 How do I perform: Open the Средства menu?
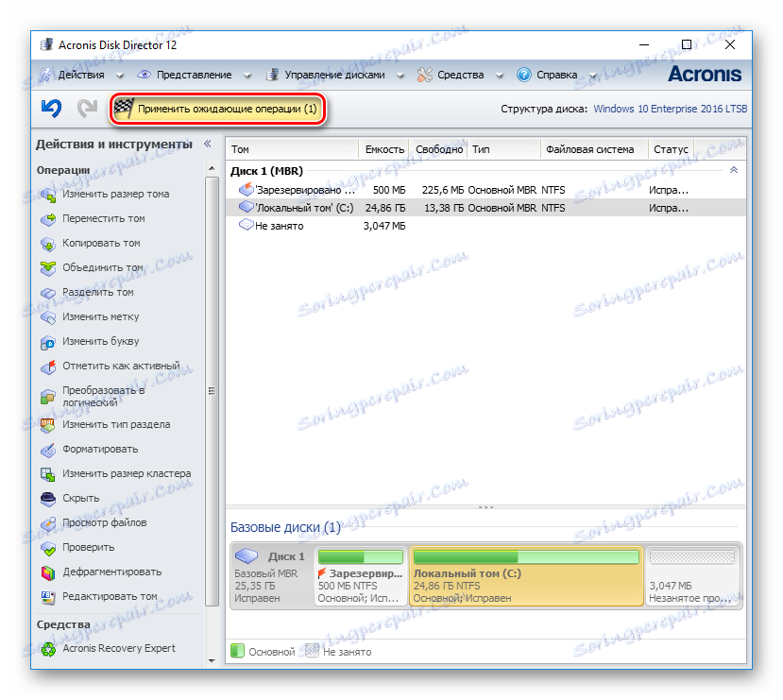(x=460, y=75)
